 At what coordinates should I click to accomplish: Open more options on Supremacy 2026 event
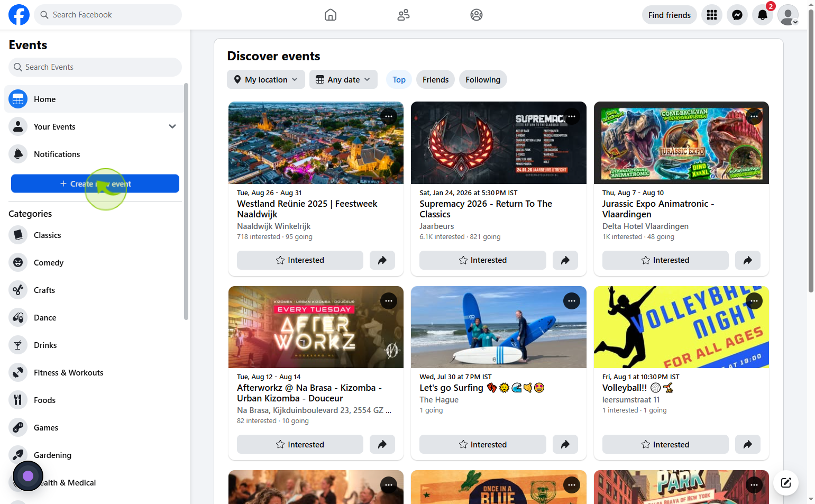click(572, 116)
